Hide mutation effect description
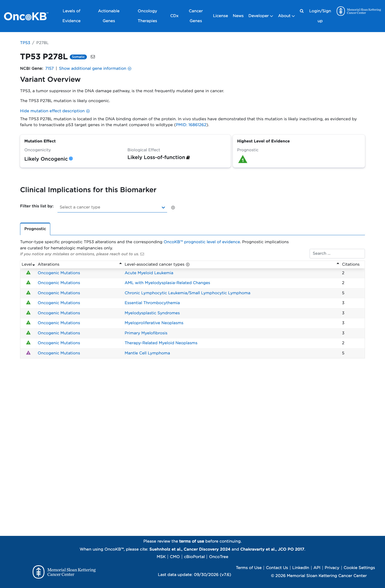385x588 pixels. (x=55, y=111)
